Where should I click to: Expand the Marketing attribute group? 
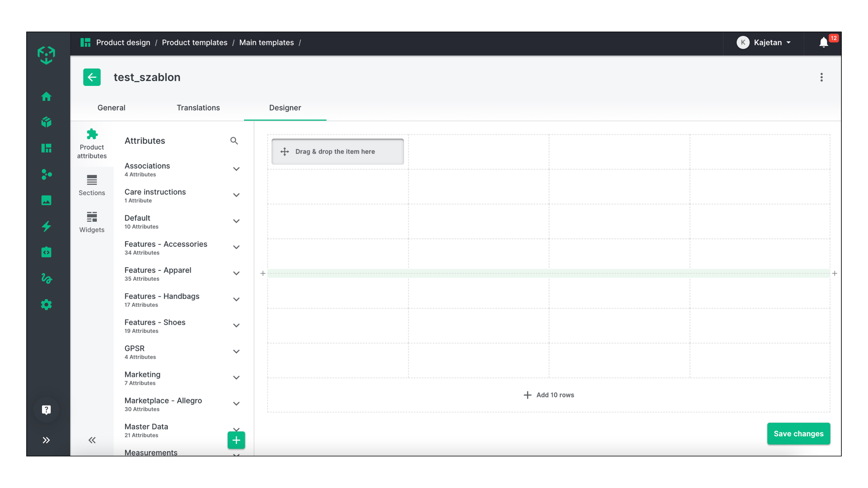236,378
